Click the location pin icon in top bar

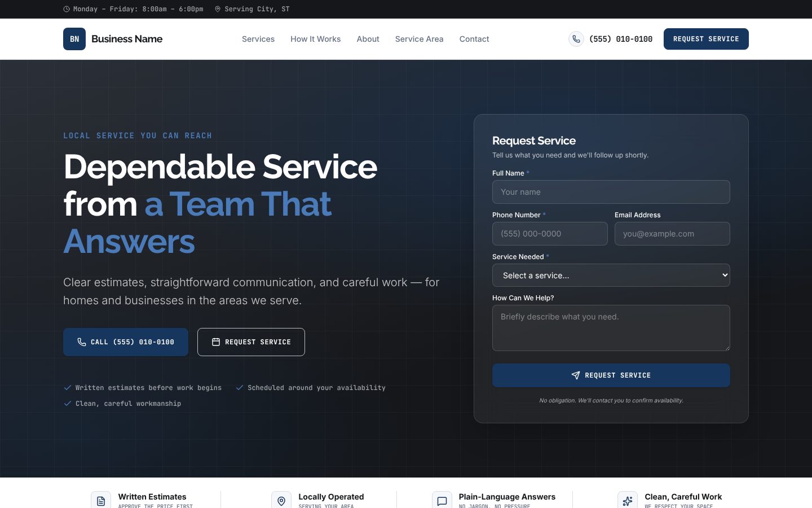click(x=218, y=9)
